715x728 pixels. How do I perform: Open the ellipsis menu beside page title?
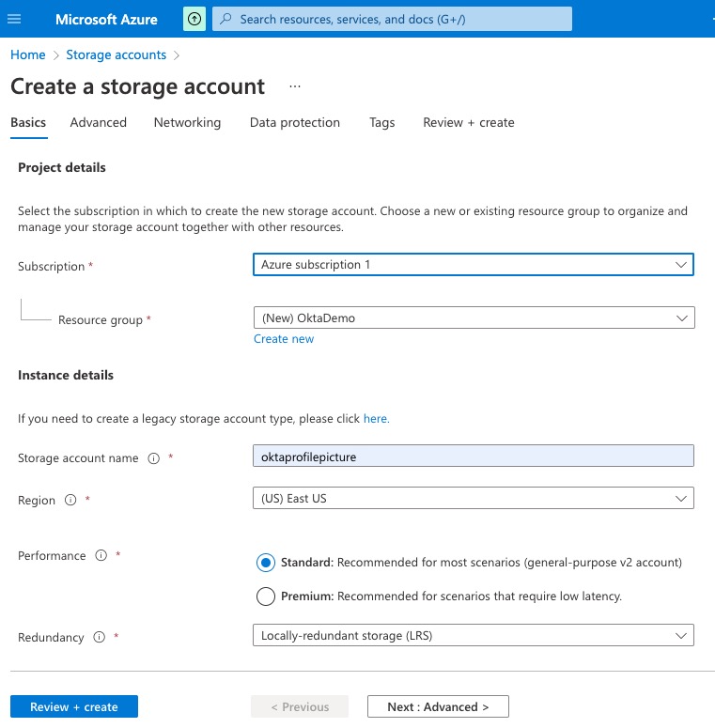pos(294,86)
